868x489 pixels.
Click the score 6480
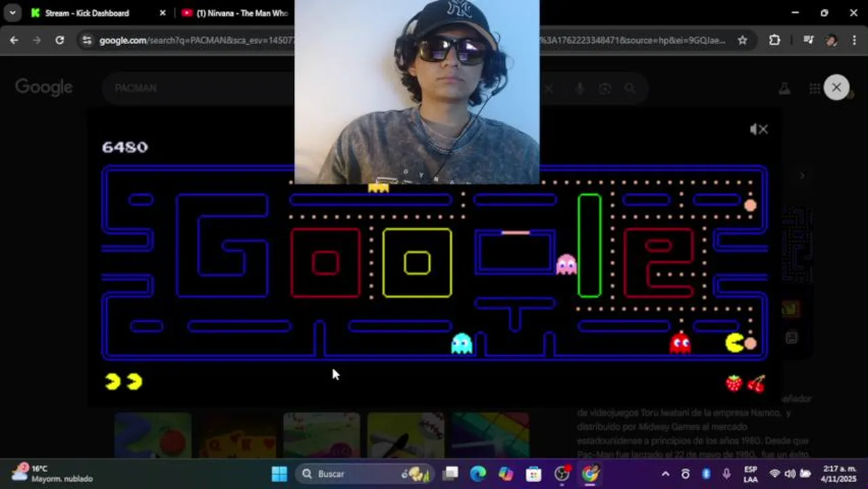pos(124,147)
